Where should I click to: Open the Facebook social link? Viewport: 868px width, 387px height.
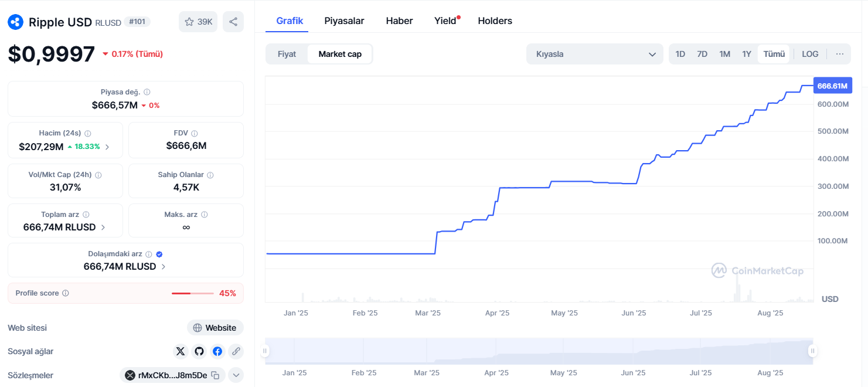217,351
